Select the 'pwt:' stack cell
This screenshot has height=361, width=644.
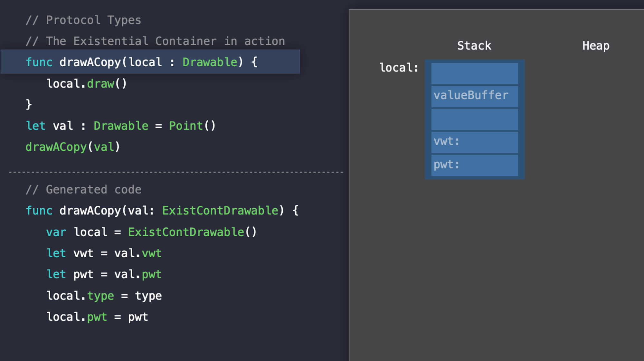coord(475,166)
